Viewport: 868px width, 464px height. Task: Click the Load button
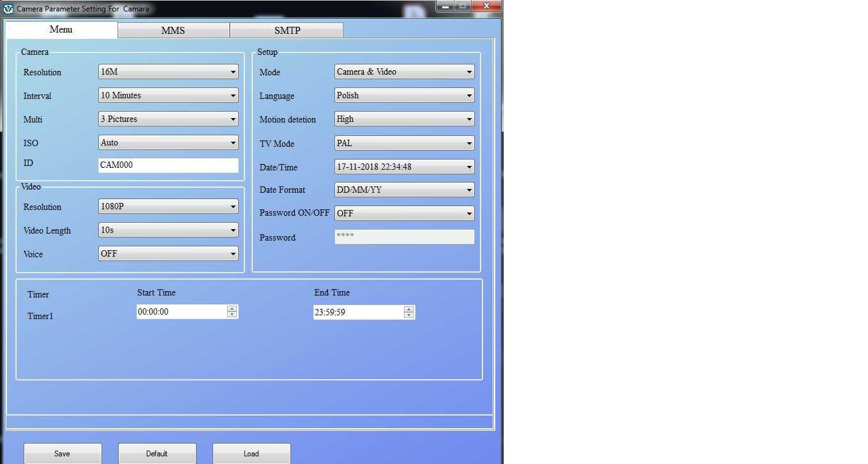(251, 454)
